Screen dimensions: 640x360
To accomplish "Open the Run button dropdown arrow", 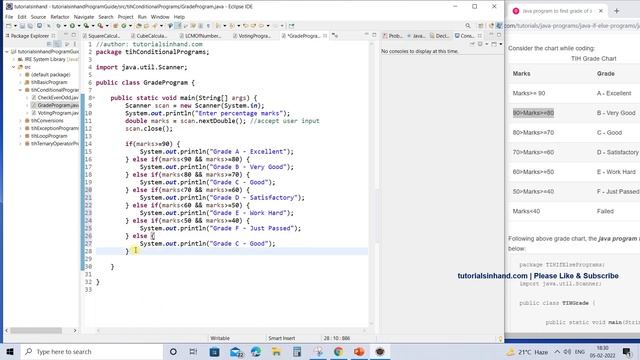I will [78, 26].
